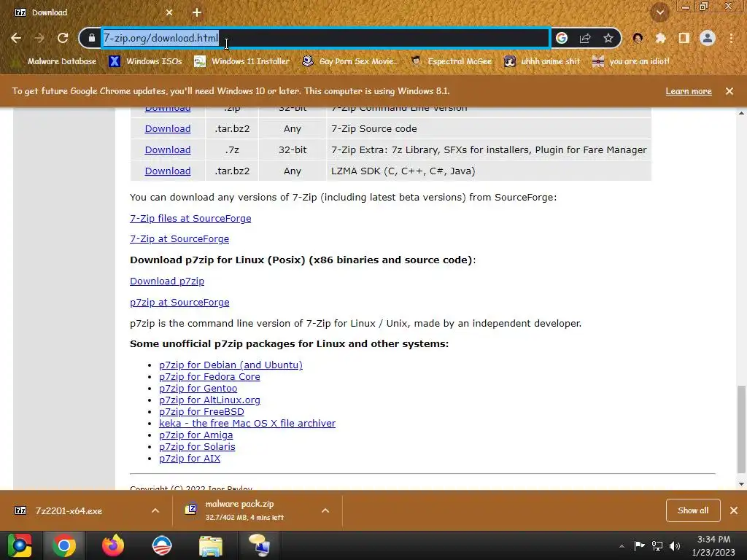
Task: Download the 7-Zip Extra package
Action: point(168,149)
